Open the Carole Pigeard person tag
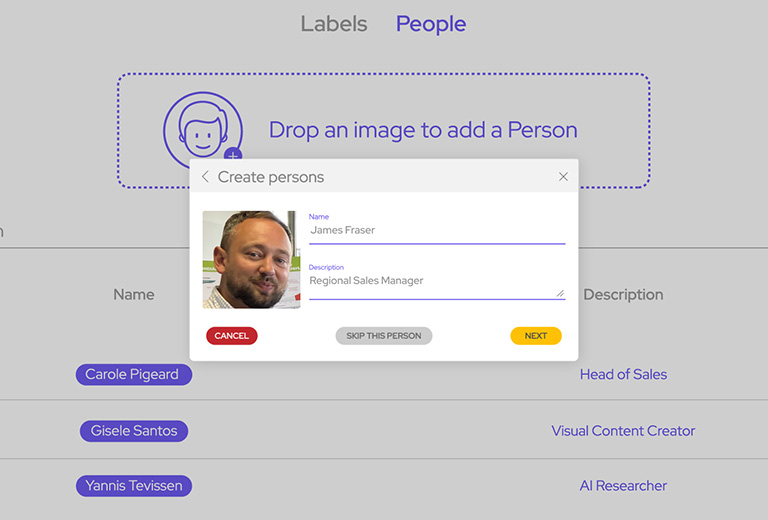The width and height of the screenshot is (768, 520). [133, 375]
